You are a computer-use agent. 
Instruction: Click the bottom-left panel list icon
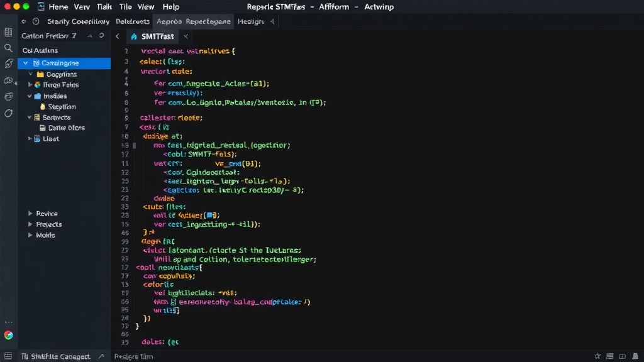tap(8, 356)
